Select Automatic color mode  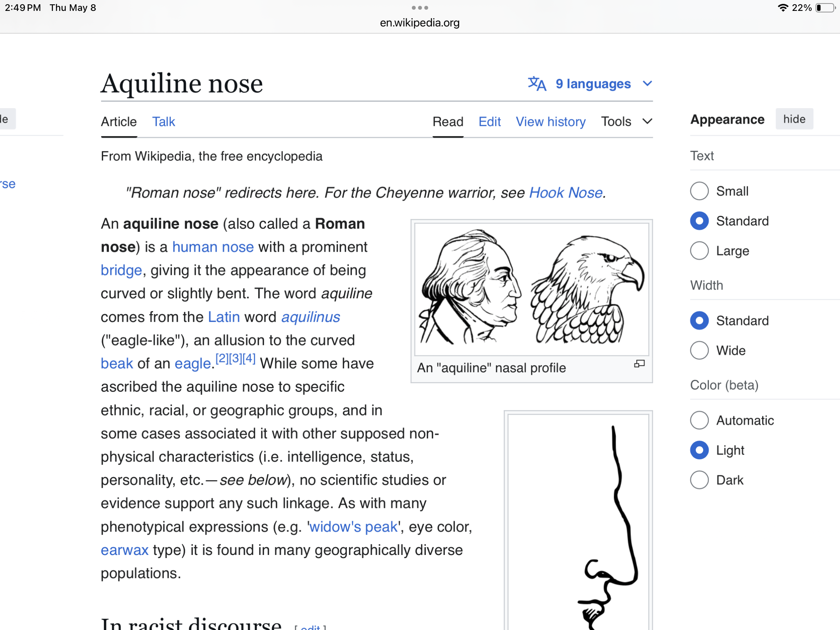(699, 420)
